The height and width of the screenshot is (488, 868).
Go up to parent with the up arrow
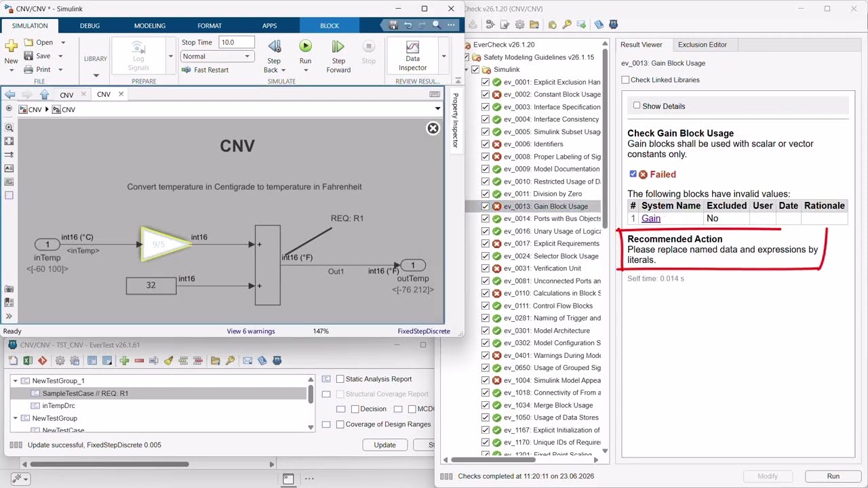pos(44,94)
